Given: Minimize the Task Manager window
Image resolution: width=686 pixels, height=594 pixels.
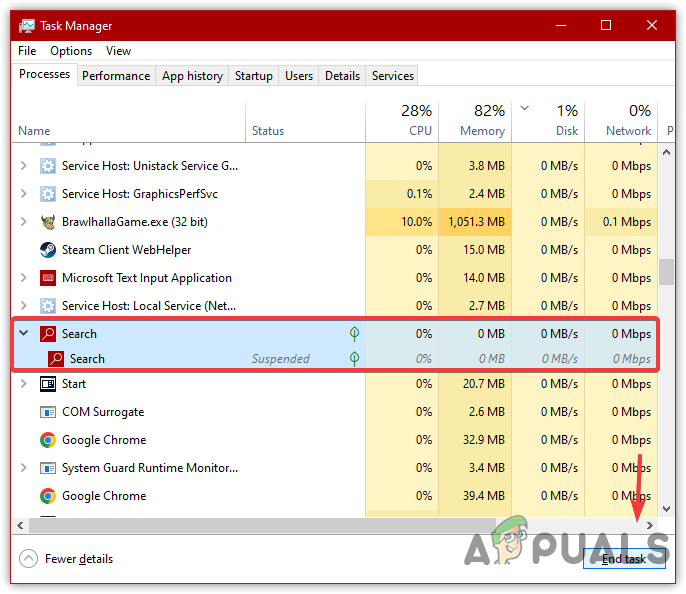Looking at the screenshot, I should click(561, 25).
